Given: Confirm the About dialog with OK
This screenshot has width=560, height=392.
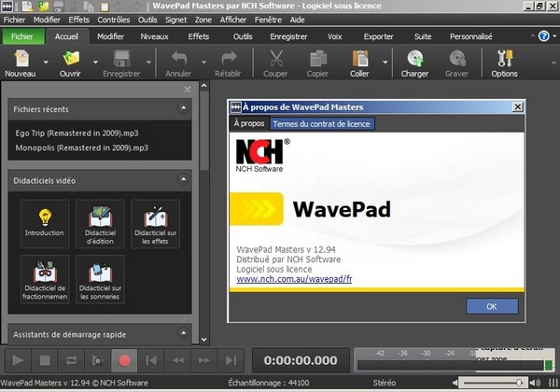Looking at the screenshot, I should (492, 306).
